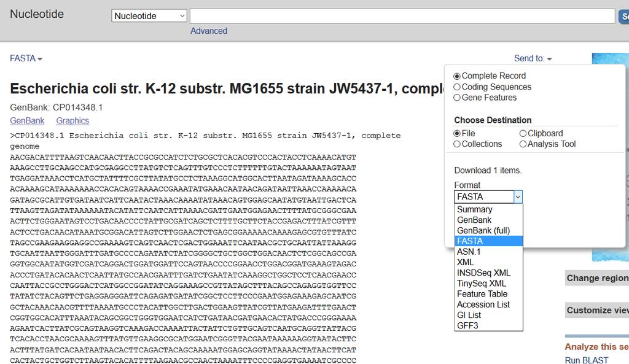Select GI List format

[488, 315]
